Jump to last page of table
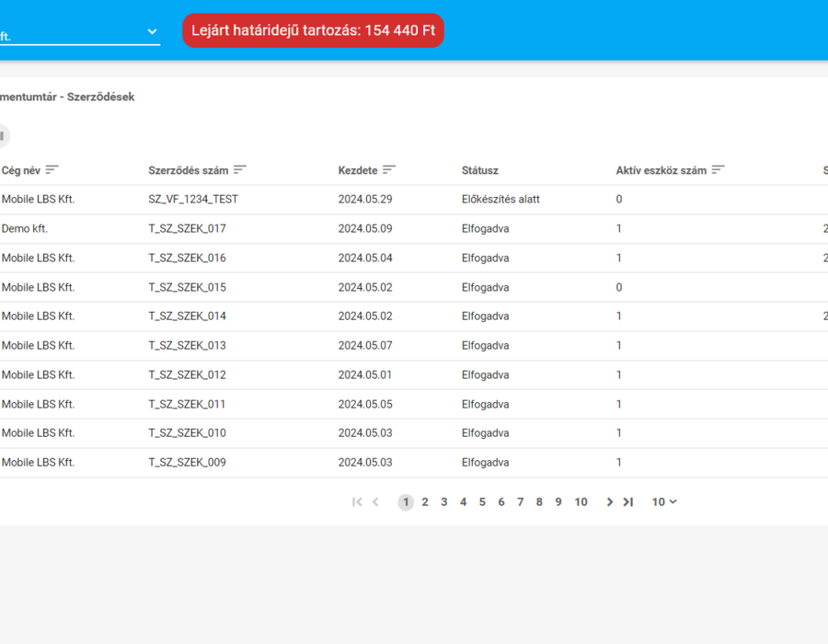This screenshot has width=828, height=644. coord(627,502)
